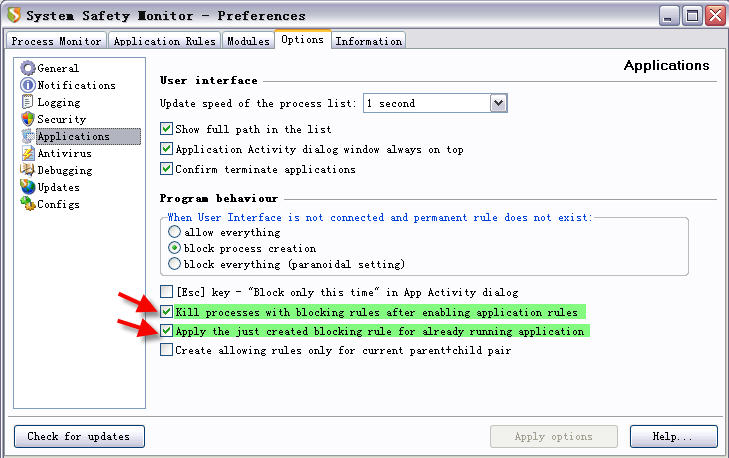Open the General options page
Viewport: 729px width, 458px height.
click(58, 68)
